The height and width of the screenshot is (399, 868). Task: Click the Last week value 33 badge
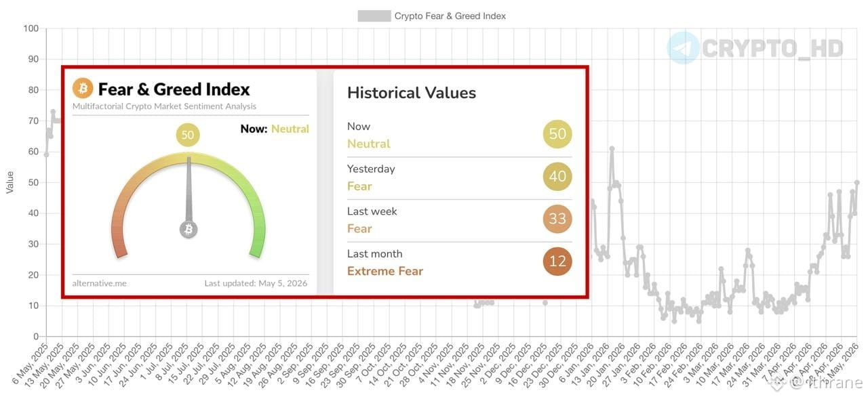[557, 219]
